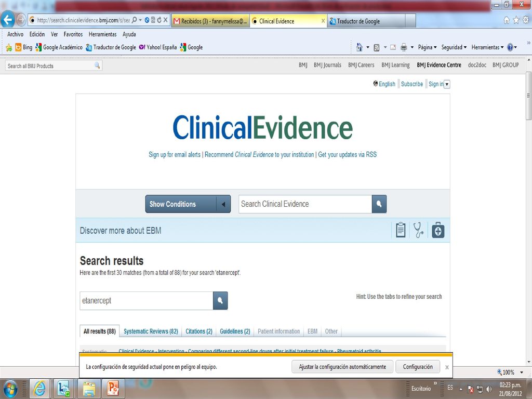The height and width of the screenshot is (399, 532).
Task: Open the zoom level 100% dropdown
Action: tap(522, 372)
